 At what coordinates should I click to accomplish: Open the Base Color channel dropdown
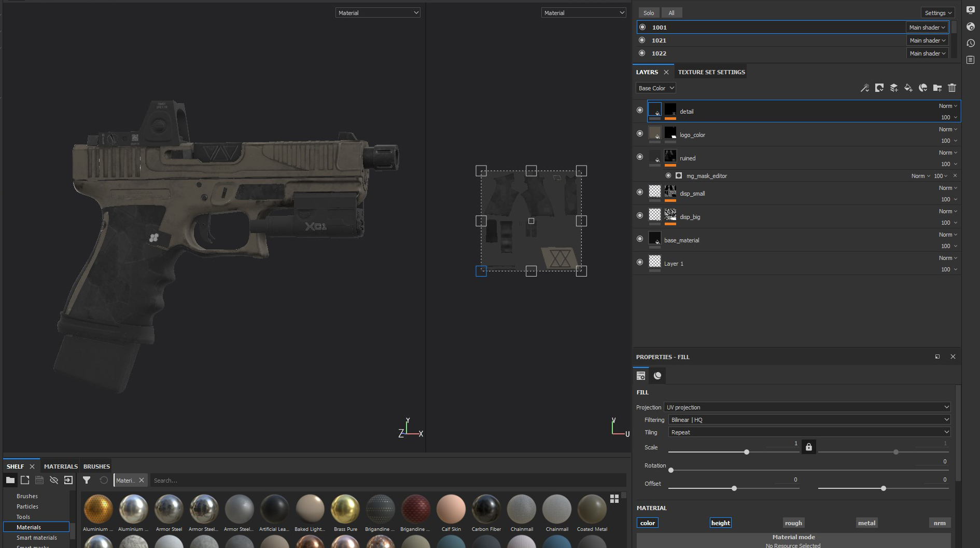point(655,88)
